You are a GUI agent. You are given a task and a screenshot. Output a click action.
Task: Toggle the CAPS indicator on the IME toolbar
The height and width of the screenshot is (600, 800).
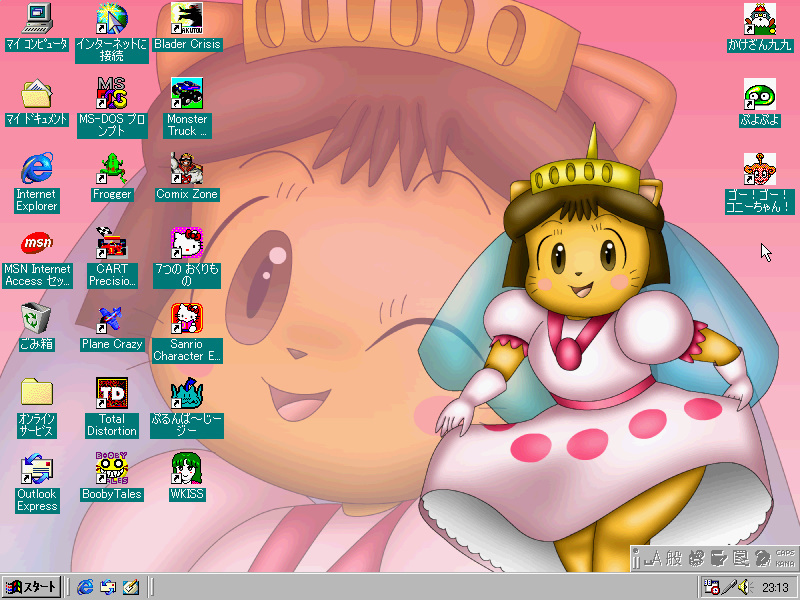tap(785, 553)
